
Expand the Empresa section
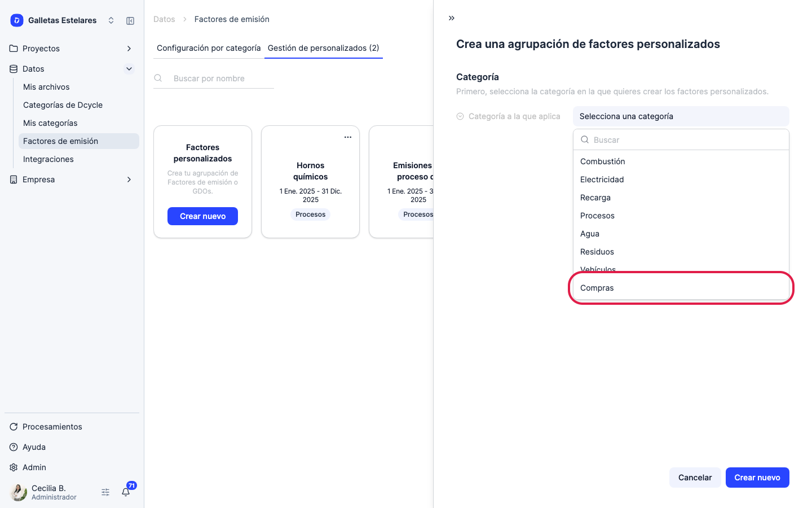(x=129, y=179)
